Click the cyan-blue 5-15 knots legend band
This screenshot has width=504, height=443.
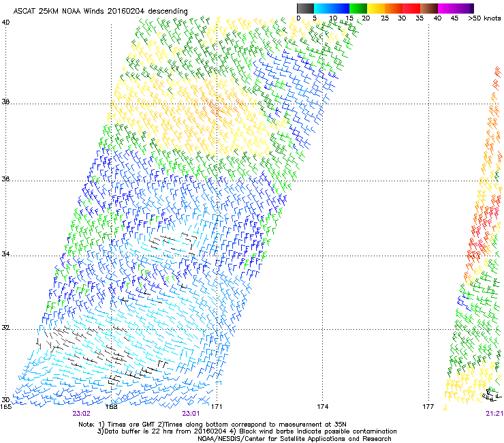click(x=332, y=8)
